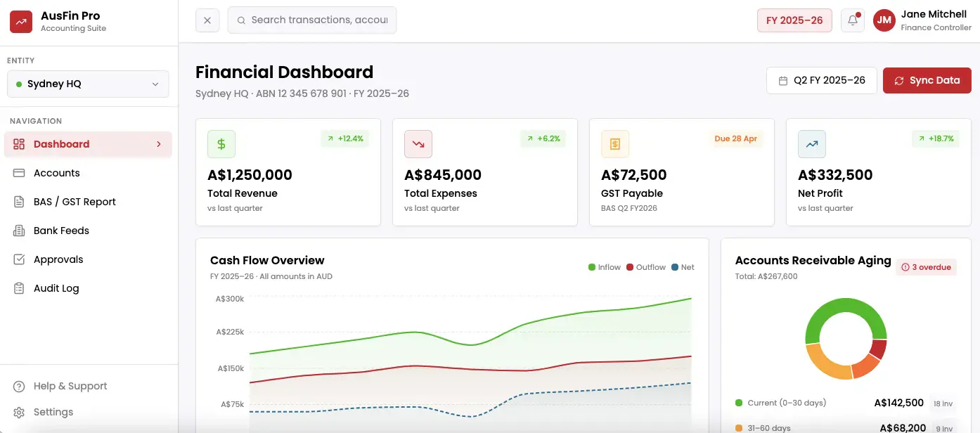The width and height of the screenshot is (980, 433).
Task: Open Help & Support
Action: tap(88, 386)
